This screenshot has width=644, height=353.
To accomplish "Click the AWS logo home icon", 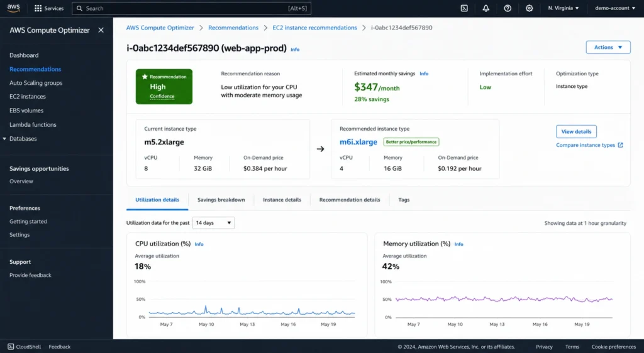I will click(x=13, y=8).
